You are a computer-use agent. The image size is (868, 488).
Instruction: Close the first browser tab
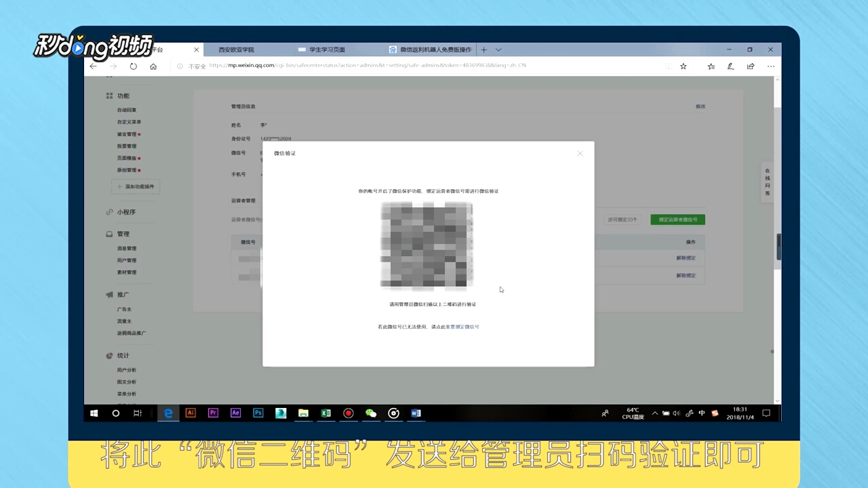click(197, 49)
